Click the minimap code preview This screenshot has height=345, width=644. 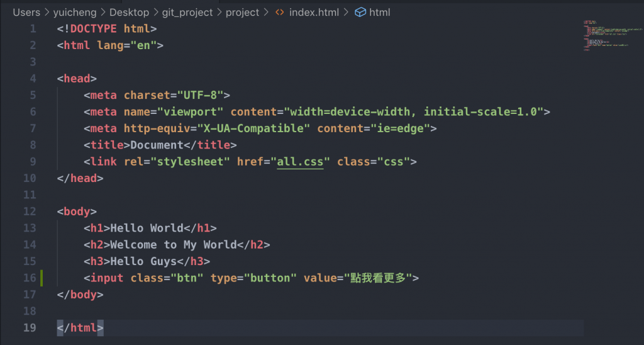[x=613, y=35]
